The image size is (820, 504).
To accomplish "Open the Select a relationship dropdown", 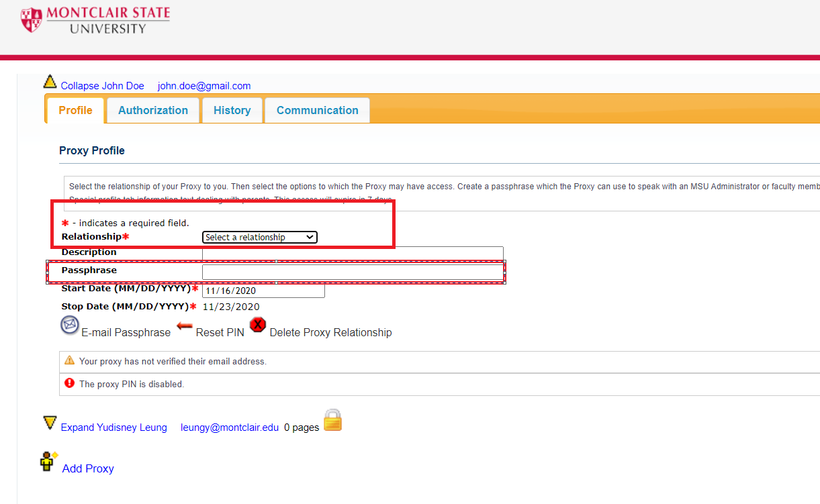I will pyautogui.click(x=259, y=237).
